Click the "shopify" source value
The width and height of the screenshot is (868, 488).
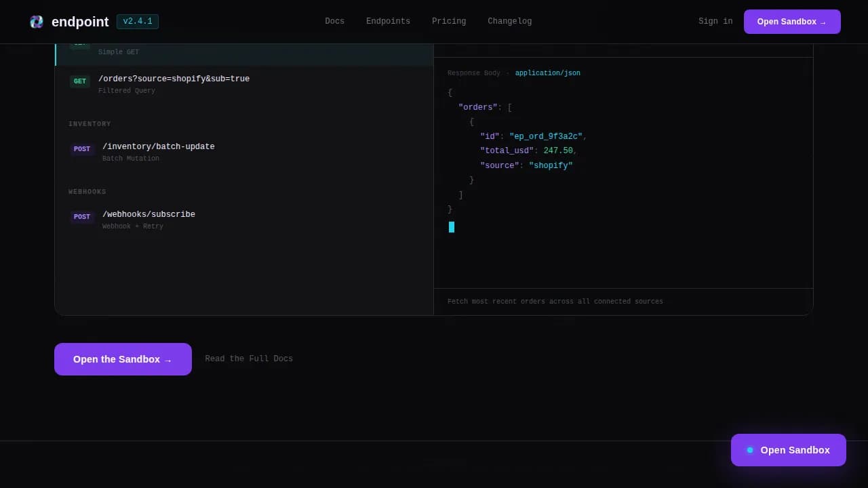coord(551,165)
